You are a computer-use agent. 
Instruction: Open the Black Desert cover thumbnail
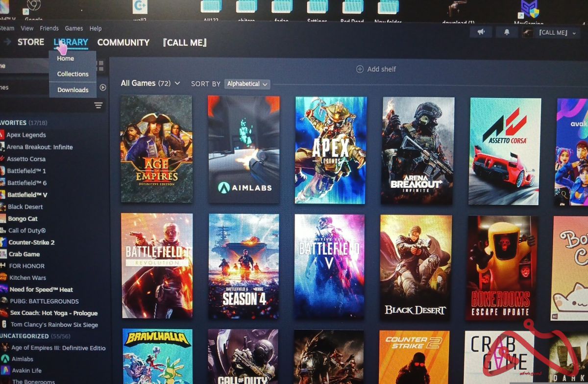tap(416, 267)
